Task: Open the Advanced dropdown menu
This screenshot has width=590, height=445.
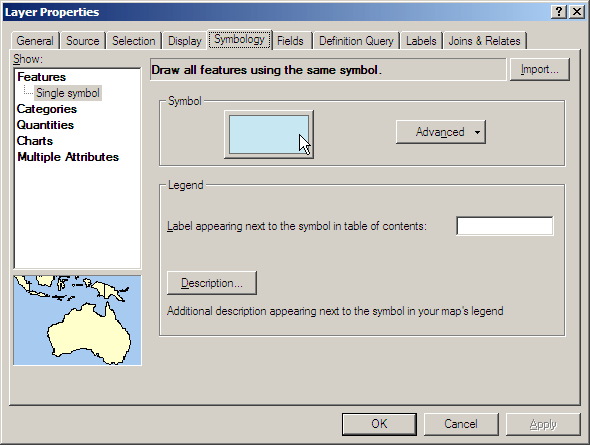Action: point(441,132)
